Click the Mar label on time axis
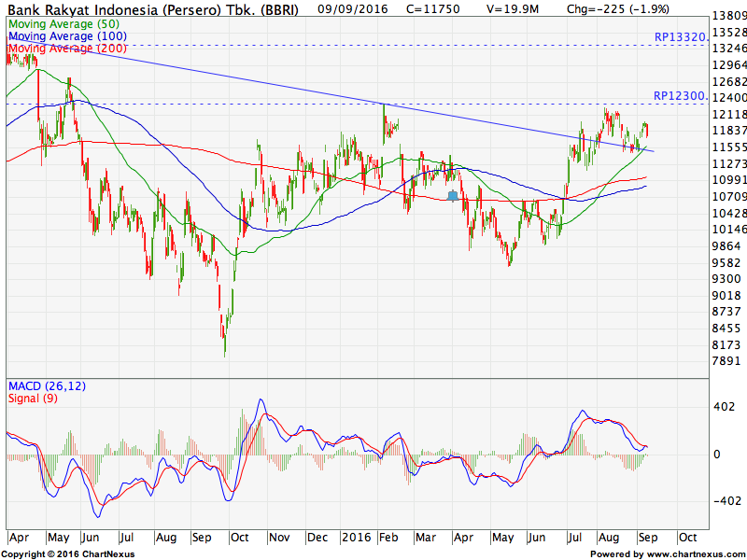747x560 pixels. (x=426, y=538)
